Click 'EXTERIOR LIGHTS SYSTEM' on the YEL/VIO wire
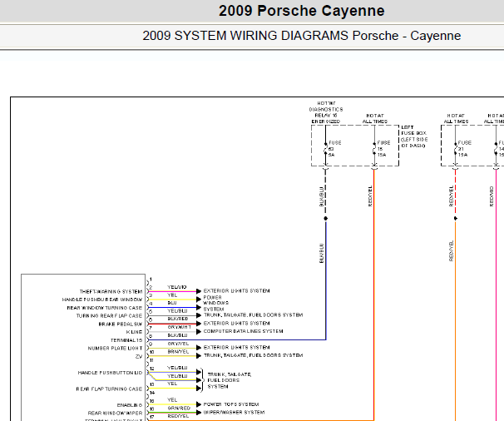The width and height of the screenshot is (504, 421). (x=236, y=290)
